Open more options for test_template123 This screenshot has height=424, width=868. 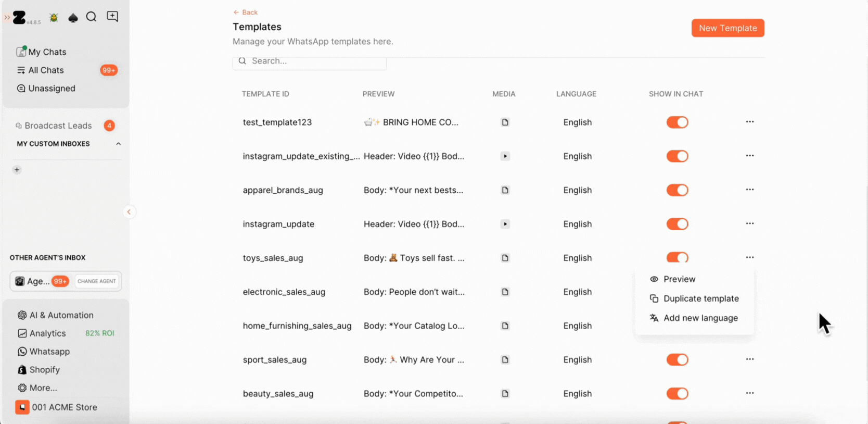point(749,122)
